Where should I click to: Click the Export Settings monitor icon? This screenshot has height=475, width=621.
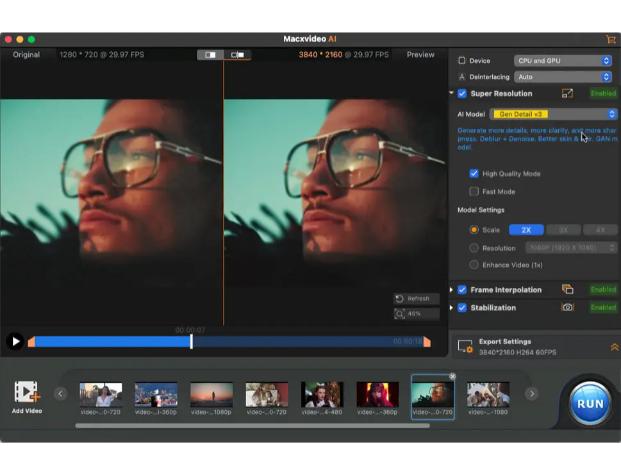click(x=465, y=346)
